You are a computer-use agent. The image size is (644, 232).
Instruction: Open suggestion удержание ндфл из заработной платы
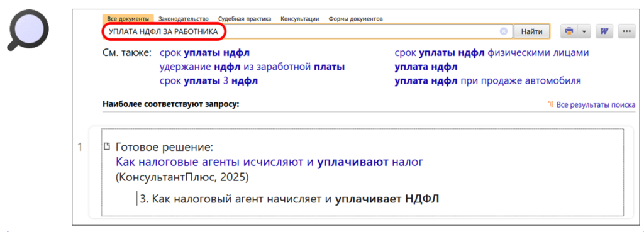click(x=252, y=67)
